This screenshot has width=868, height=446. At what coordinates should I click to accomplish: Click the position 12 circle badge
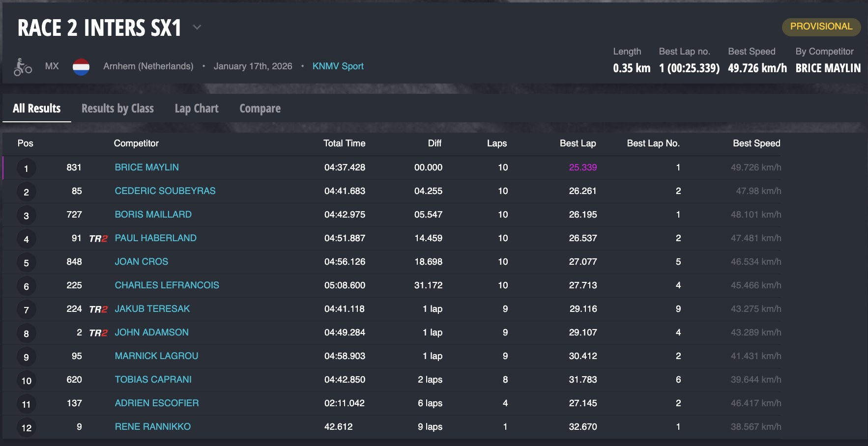(x=26, y=428)
